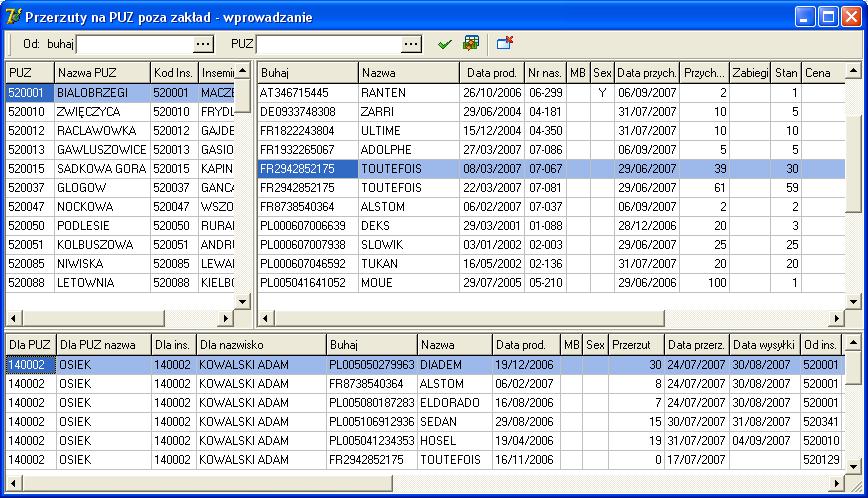
Task: Select transfer row HOSEL
Action: (425, 440)
